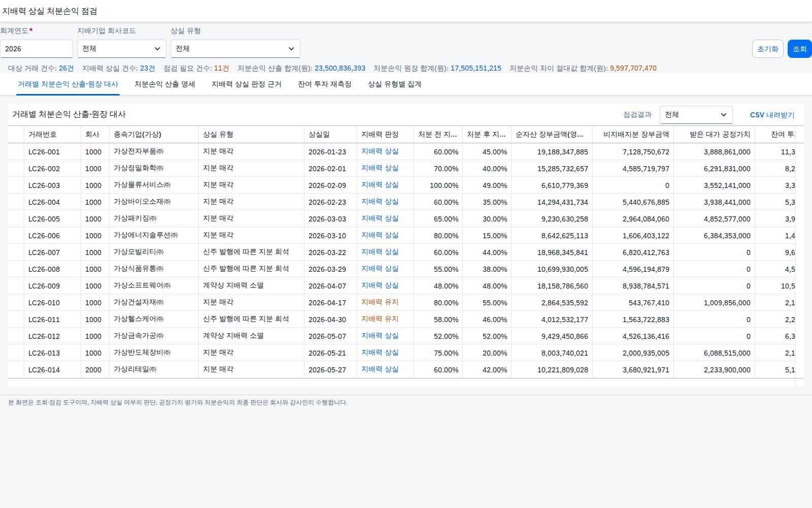Click 대상 거래 건수 26건 summary

41,68
